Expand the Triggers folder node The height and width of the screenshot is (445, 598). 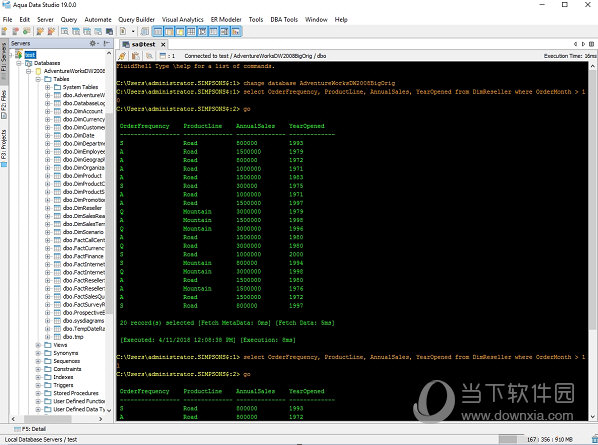point(38,385)
